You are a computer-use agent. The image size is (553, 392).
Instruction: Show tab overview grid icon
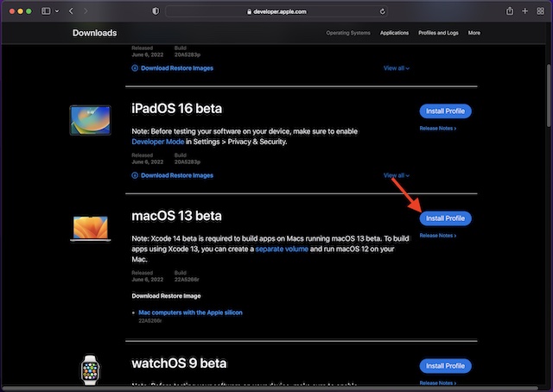[540, 11]
